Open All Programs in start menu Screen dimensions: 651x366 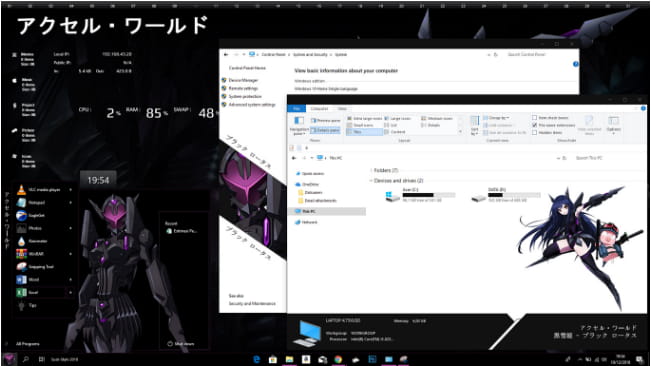coord(27,344)
